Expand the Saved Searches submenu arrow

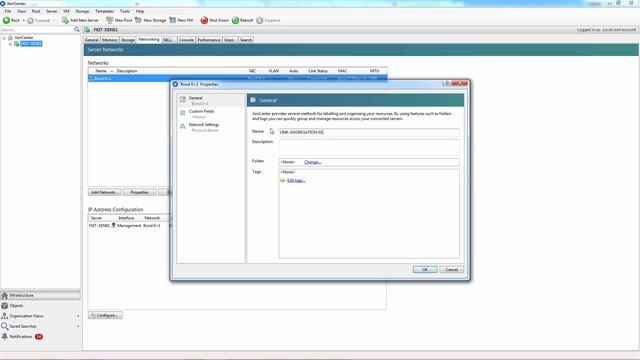pyautogui.click(x=78, y=326)
